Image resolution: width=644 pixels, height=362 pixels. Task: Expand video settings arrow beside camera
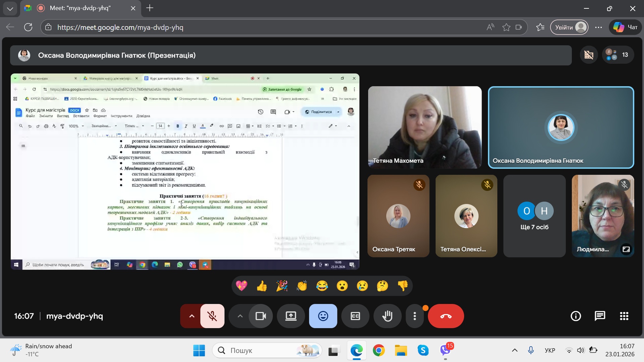(x=240, y=316)
